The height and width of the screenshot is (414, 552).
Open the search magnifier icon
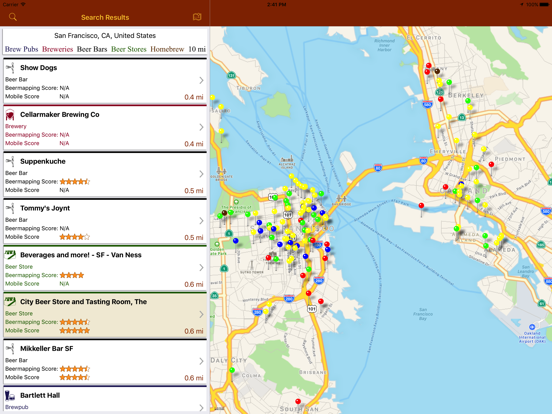click(13, 17)
